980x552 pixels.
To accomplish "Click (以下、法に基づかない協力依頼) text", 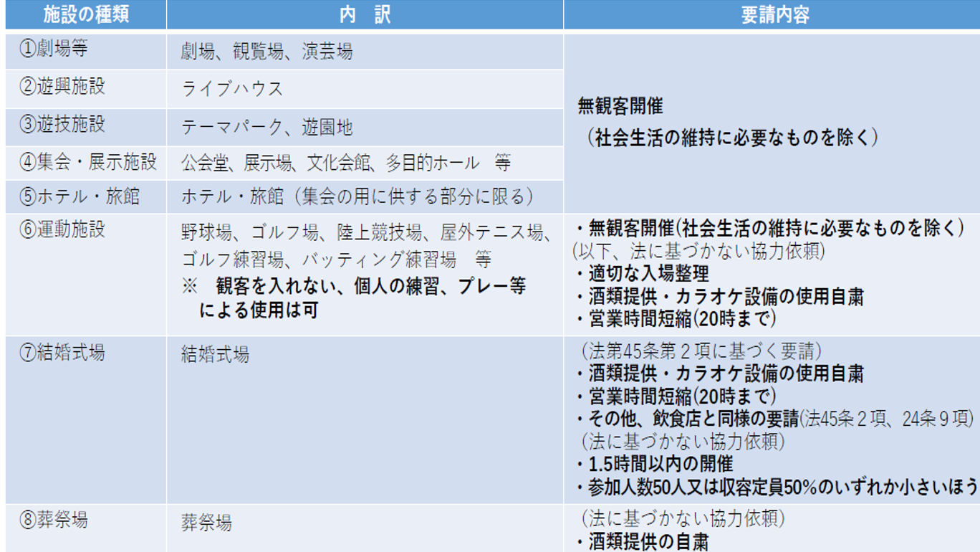I will coord(698,251).
